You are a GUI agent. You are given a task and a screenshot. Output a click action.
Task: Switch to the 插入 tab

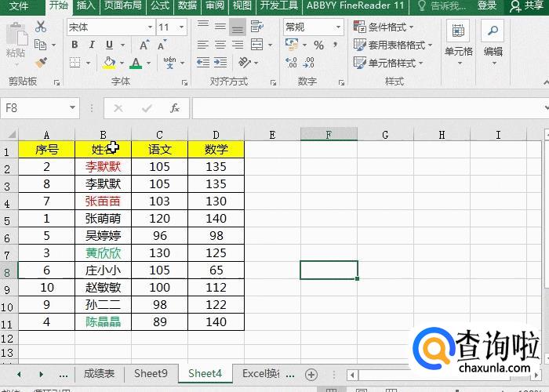pos(85,5)
